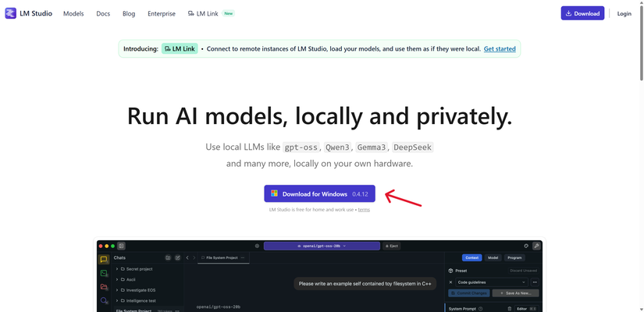
Task: Open the Discover search magnifier icon
Action: tap(104, 300)
